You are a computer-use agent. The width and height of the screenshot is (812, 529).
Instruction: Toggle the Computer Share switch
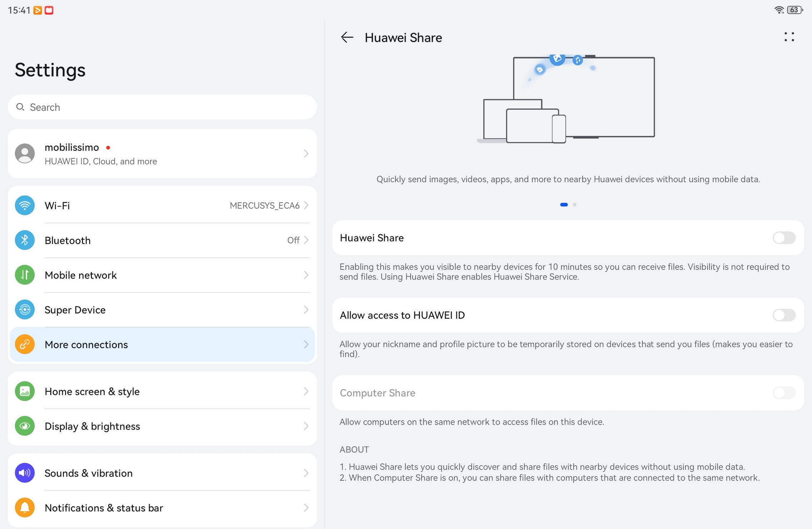[x=784, y=393]
